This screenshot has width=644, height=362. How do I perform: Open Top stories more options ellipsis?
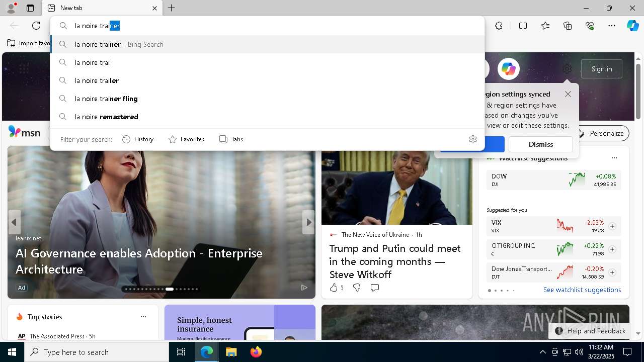(x=143, y=317)
